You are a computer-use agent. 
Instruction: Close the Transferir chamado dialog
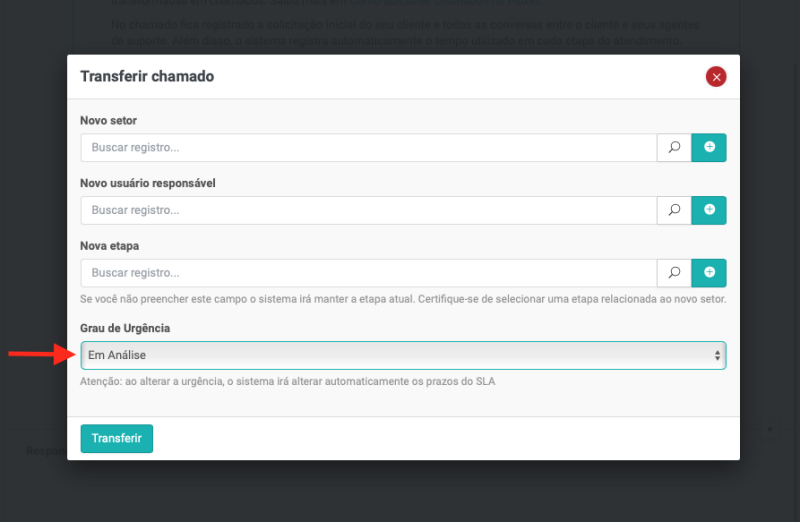(x=715, y=77)
